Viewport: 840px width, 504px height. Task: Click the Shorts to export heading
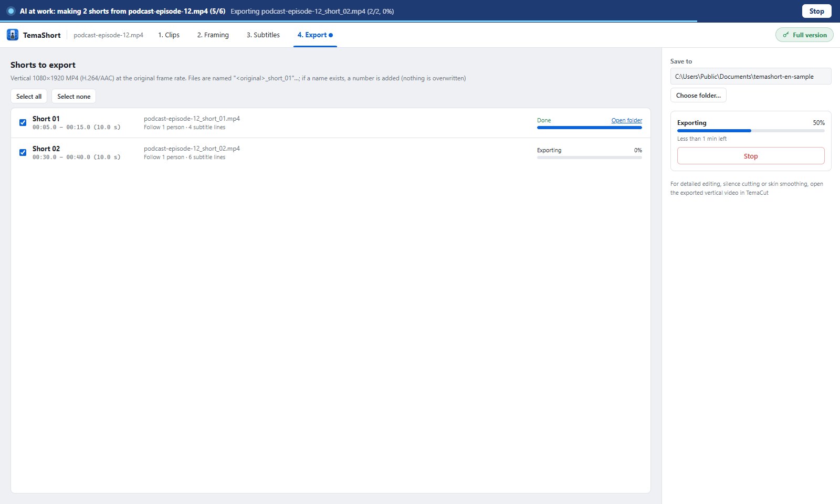43,65
